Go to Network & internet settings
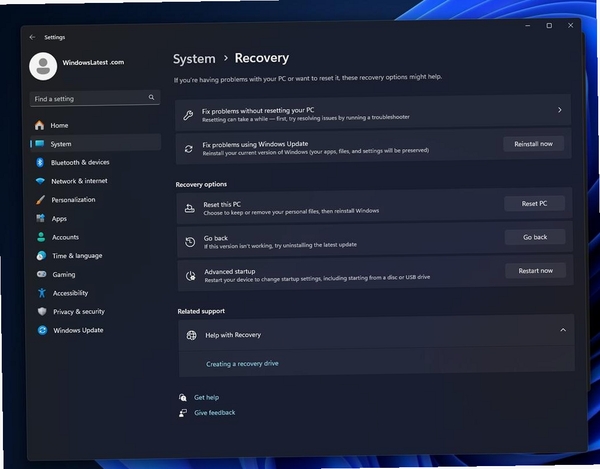 point(96,181)
